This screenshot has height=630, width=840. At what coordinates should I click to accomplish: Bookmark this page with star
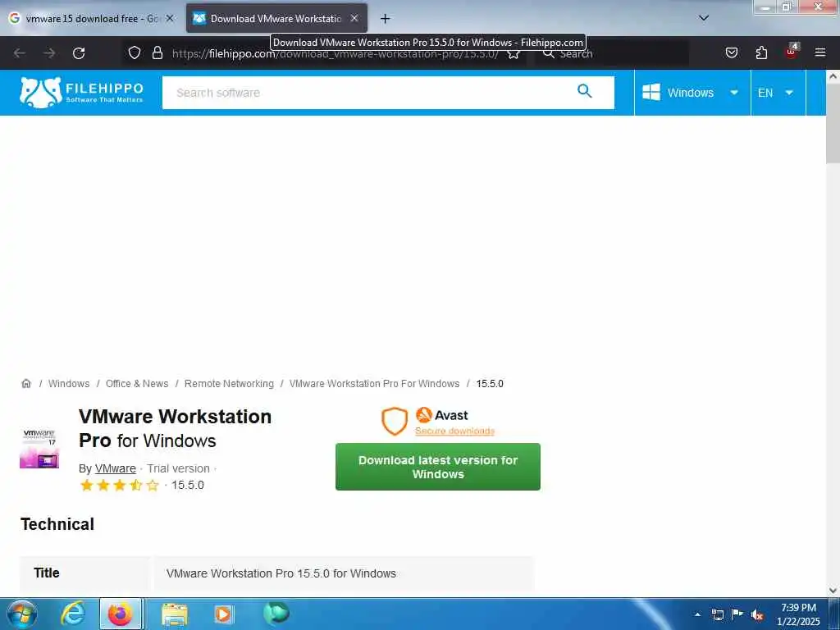[514, 53]
